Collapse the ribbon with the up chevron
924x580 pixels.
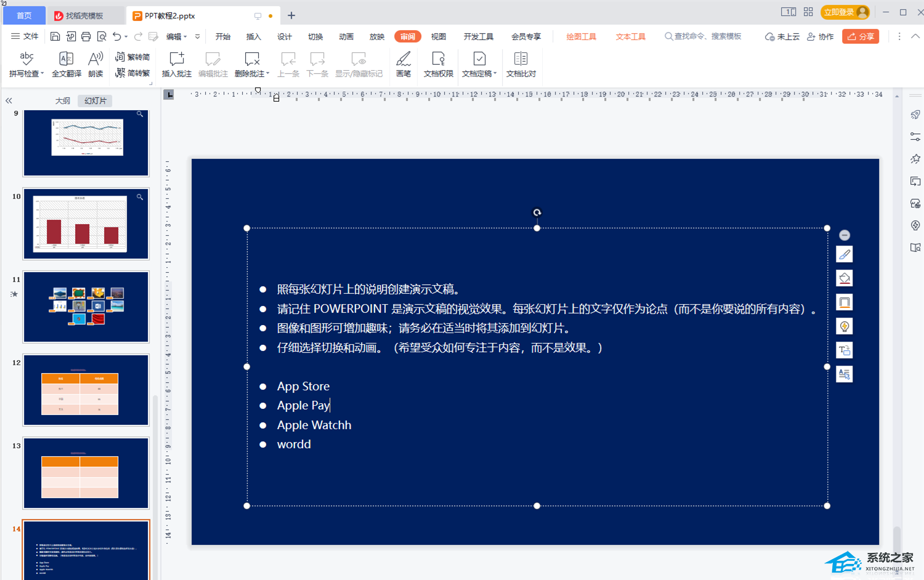[915, 36]
